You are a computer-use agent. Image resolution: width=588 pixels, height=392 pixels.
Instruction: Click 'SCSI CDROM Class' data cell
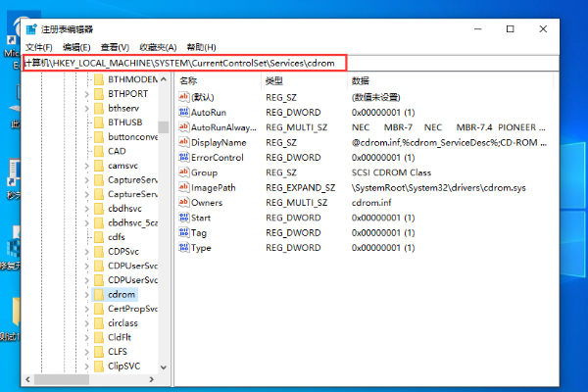(391, 172)
